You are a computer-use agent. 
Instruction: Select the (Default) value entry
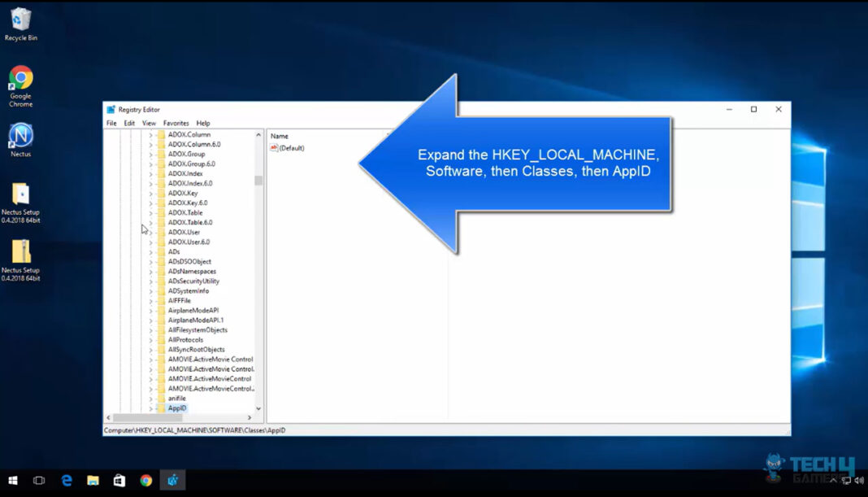tap(292, 148)
